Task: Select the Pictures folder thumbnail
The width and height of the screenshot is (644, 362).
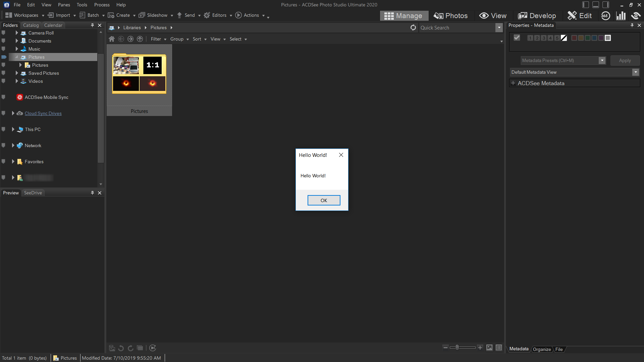Action: [139, 80]
